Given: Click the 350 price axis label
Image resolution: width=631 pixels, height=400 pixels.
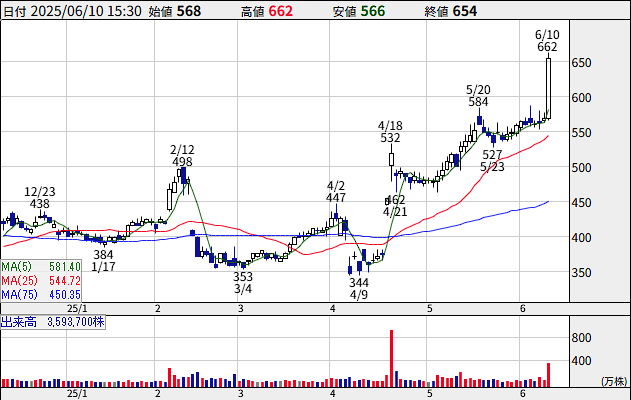Looking at the screenshot, I should 582,273.
